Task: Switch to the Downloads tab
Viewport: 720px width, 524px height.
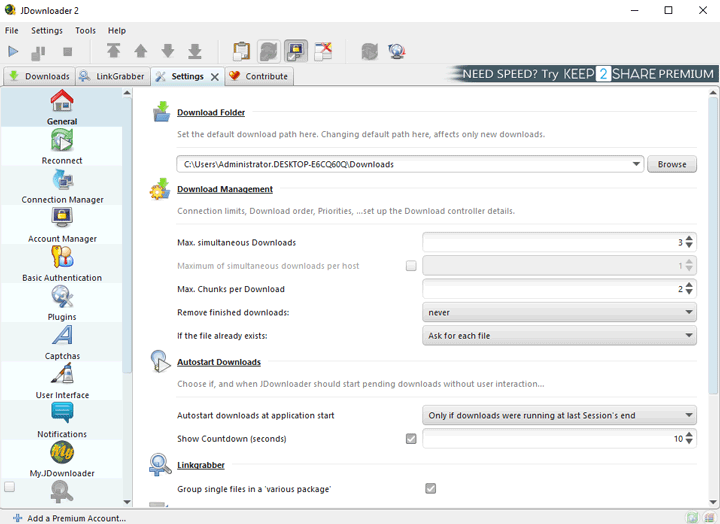Action: (x=39, y=76)
